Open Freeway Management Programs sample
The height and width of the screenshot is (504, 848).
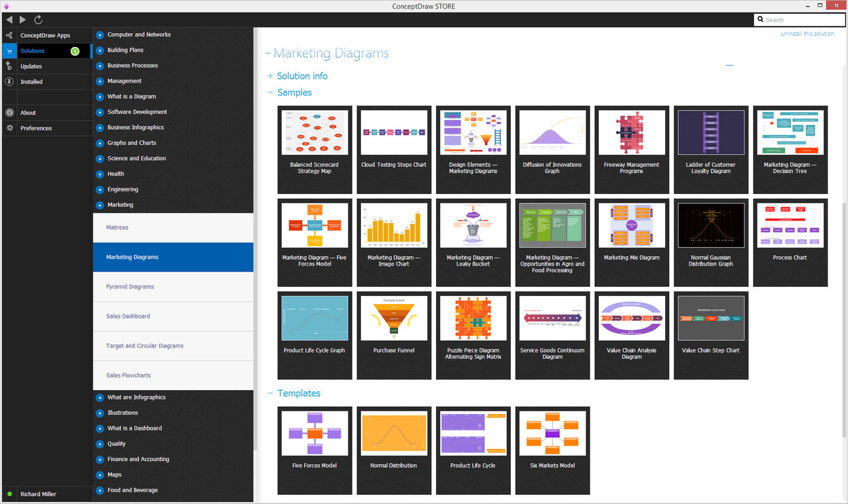[x=631, y=150]
